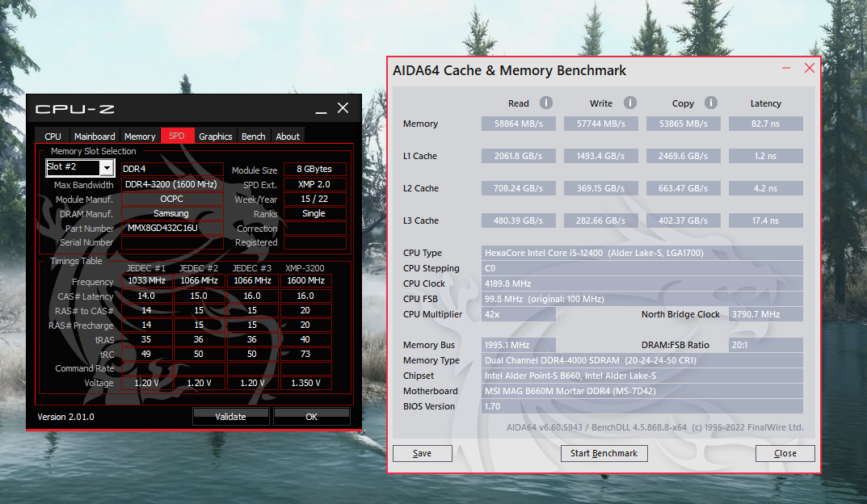The image size is (867, 504).
Task: Open the Mainboard tab in CPU-Z
Action: (95, 136)
